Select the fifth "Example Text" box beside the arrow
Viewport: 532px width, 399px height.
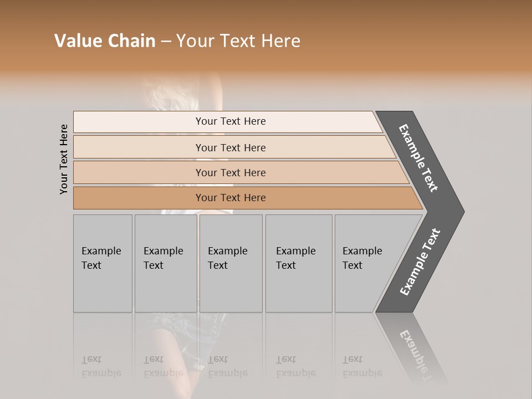pyautogui.click(x=366, y=263)
